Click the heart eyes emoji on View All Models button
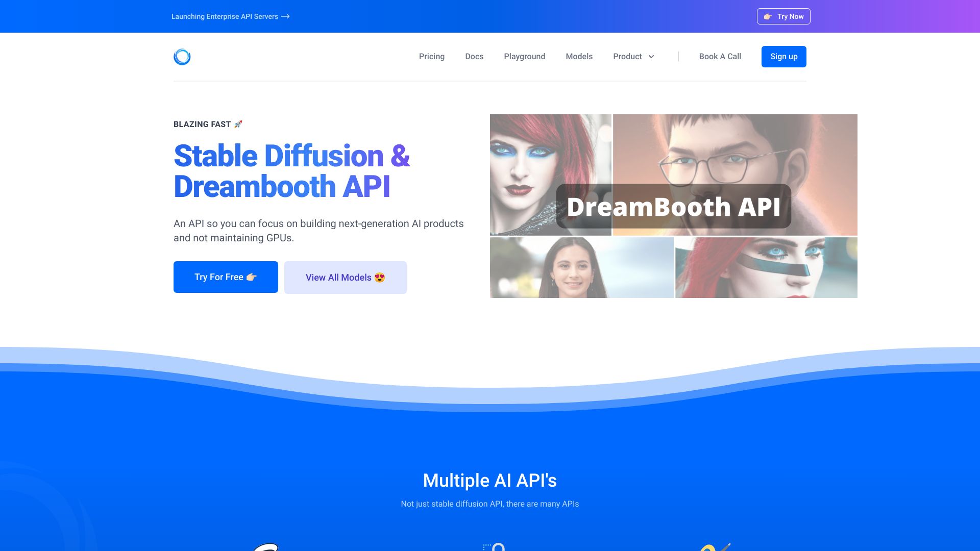This screenshot has width=980, height=551. tap(380, 277)
